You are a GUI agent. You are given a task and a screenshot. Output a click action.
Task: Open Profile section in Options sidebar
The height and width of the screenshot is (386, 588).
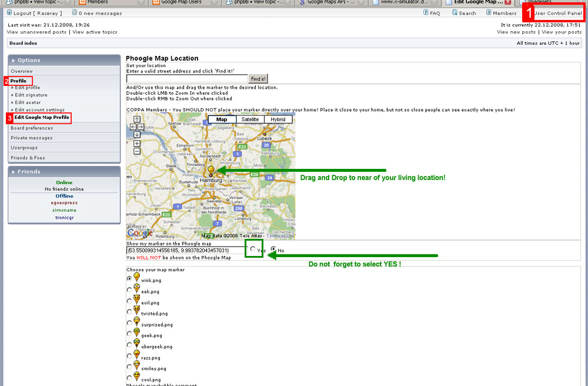(x=18, y=81)
